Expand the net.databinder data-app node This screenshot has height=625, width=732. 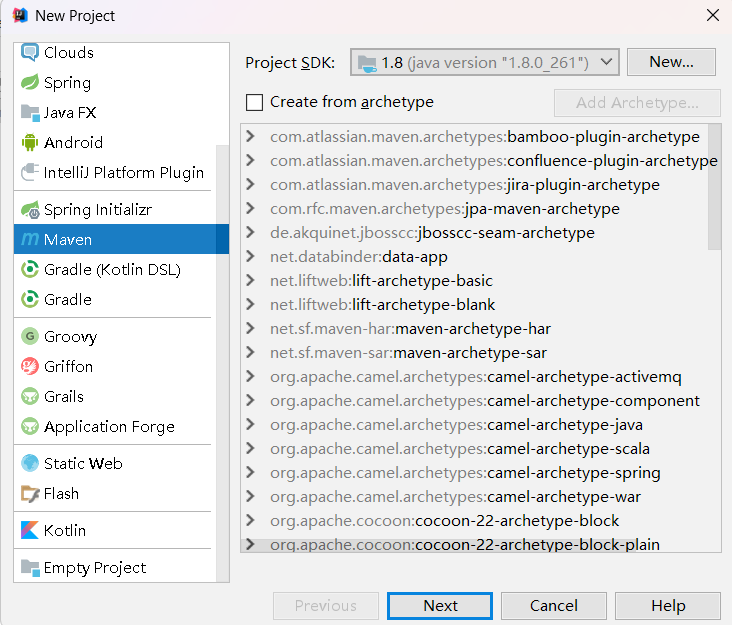point(251,256)
